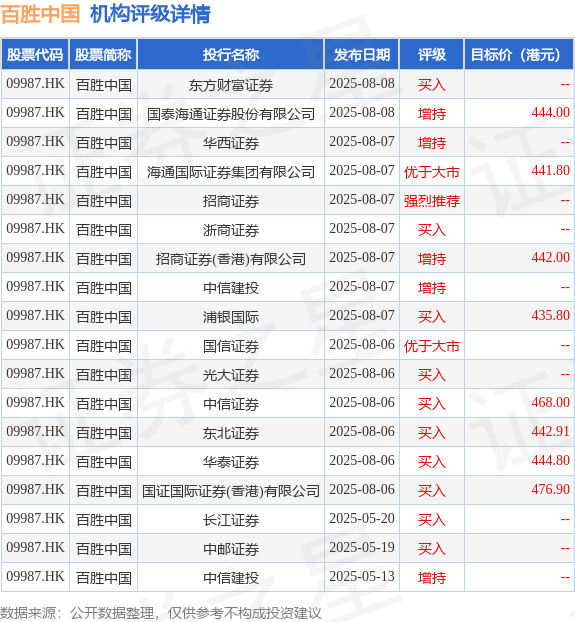
Task: Click the 发布日期 column header
Action: pos(362,54)
